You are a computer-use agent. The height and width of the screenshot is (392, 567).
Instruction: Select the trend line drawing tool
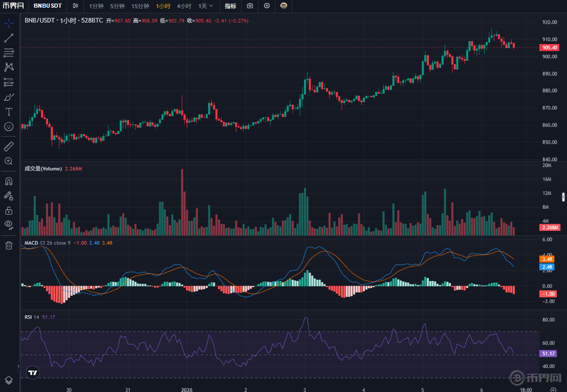pos(9,38)
